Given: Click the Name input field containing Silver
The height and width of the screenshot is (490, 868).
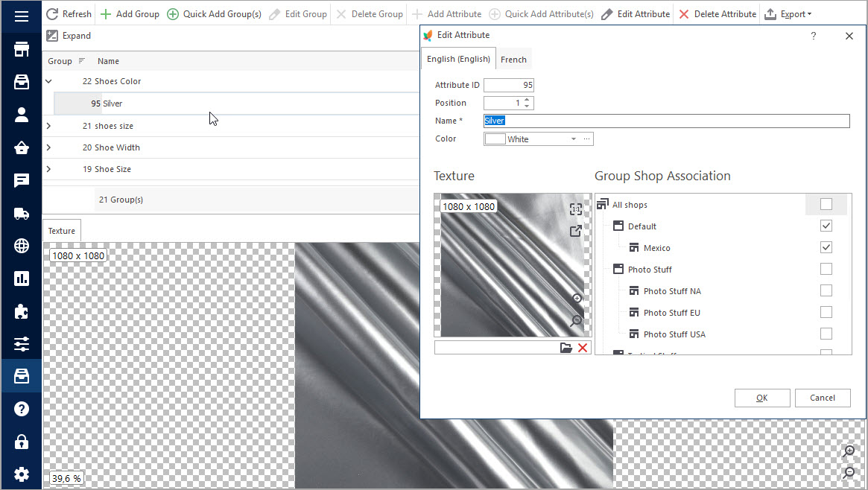Looking at the screenshot, I should pos(666,121).
